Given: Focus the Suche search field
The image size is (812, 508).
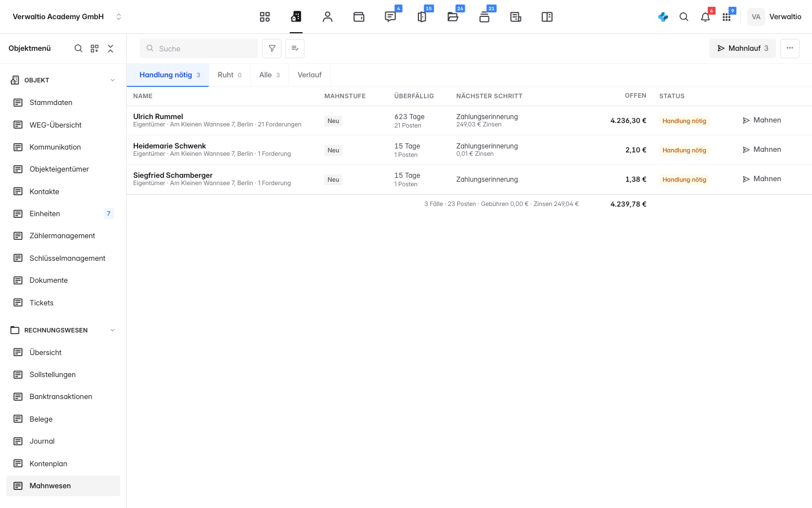Looking at the screenshot, I should tap(199, 49).
